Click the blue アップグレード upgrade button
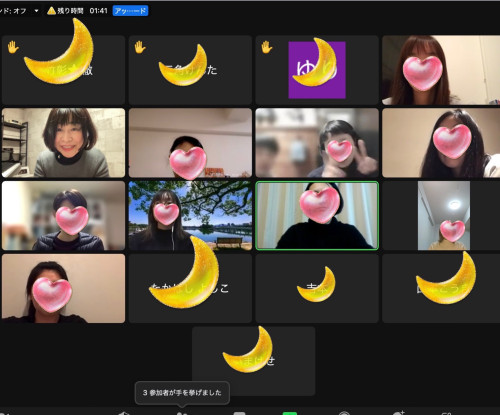This screenshot has width=500, height=415. (130, 11)
